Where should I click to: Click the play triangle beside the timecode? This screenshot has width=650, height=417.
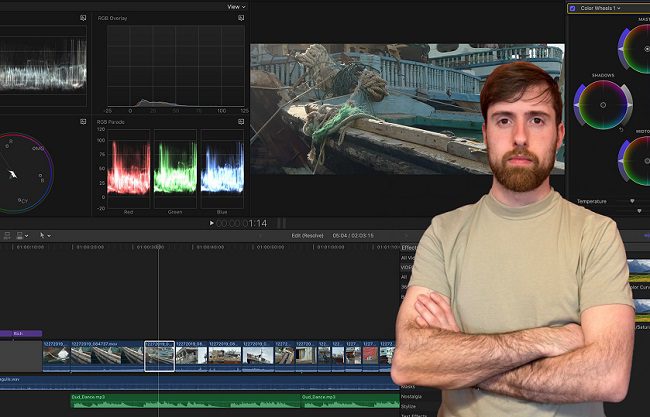tap(211, 223)
